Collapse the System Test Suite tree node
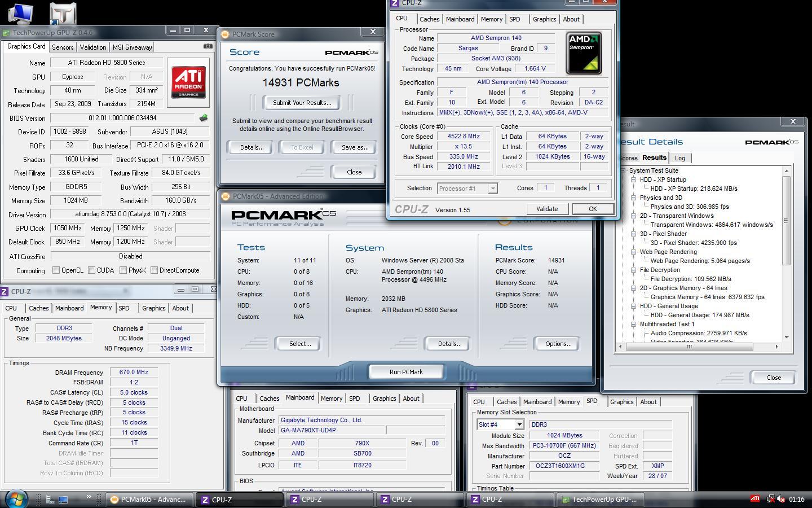This screenshot has height=508, width=812. click(624, 170)
